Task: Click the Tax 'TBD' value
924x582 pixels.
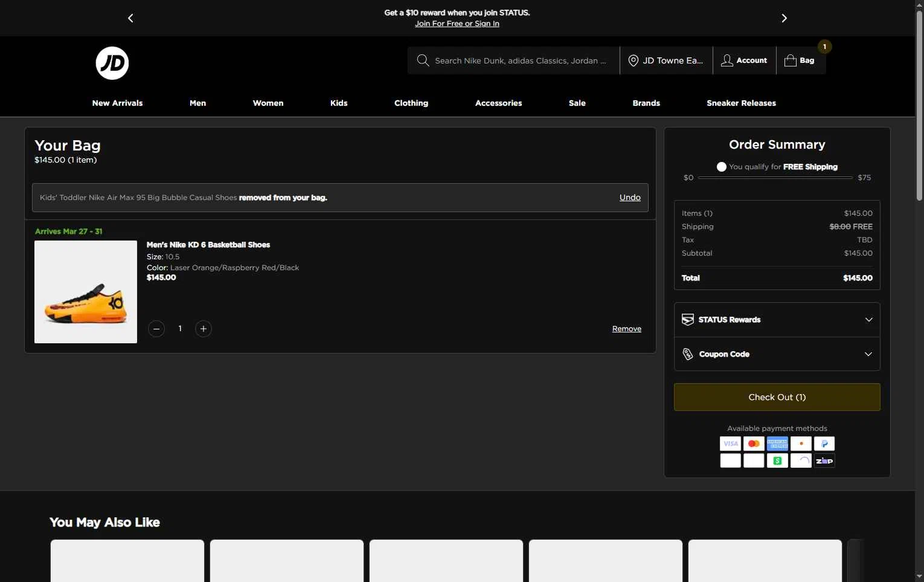Action: (x=865, y=240)
